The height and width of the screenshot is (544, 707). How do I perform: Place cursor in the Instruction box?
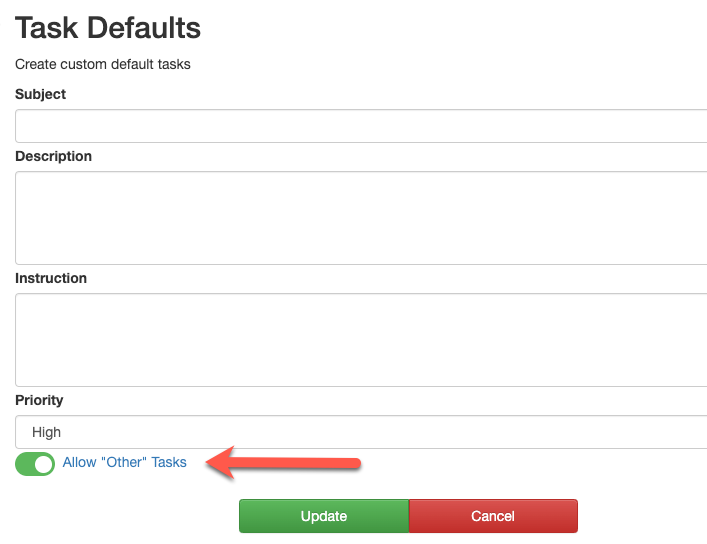(x=361, y=340)
